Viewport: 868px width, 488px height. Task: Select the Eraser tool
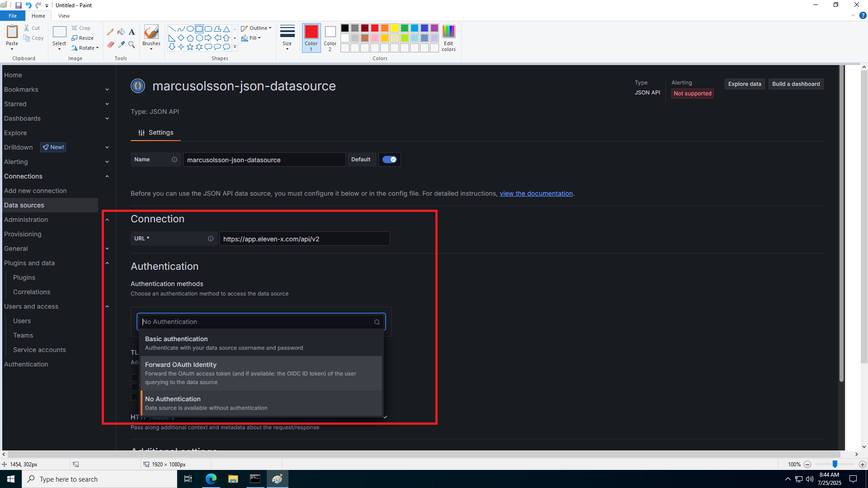110,44
